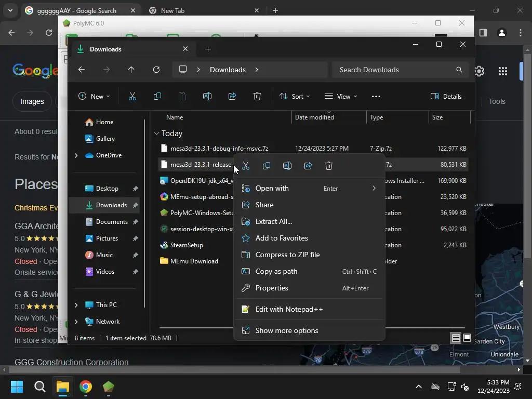Switch to large thumbnails view icon
Screen dimensions: 532x399
(467, 338)
